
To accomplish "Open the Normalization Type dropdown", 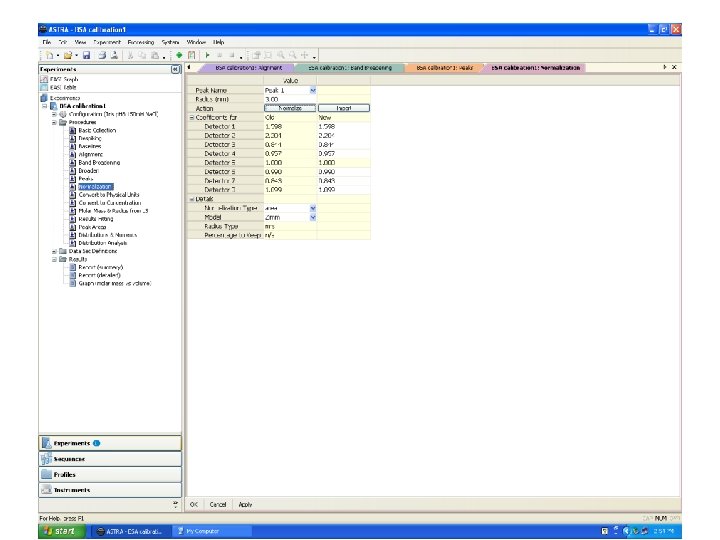I will point(313,208).
